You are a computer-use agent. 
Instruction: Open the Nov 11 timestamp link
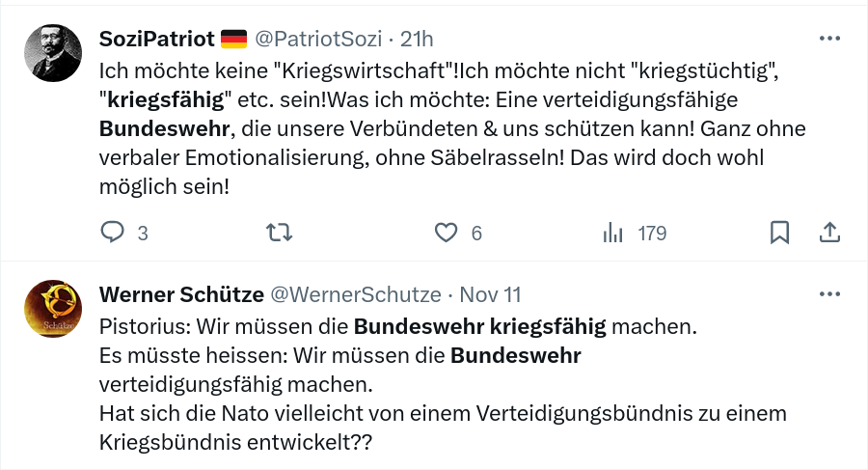tap(490, 293)
